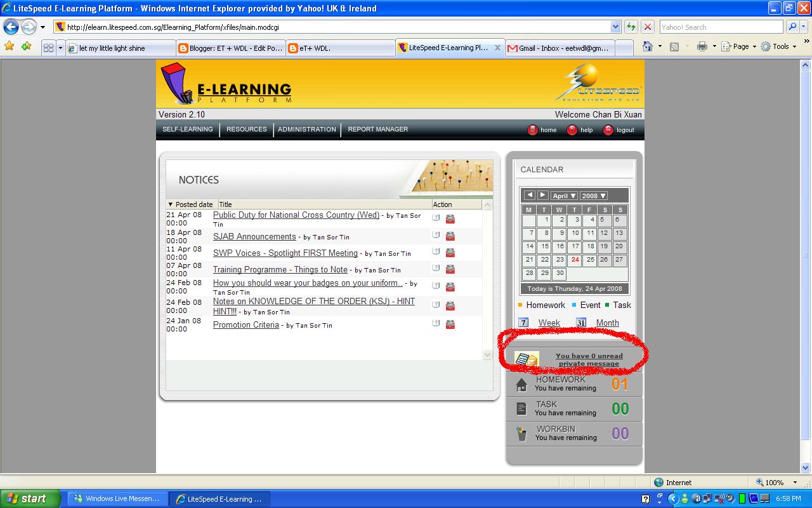Click the logout icon in E-Learning bar

click(x=608, y=130)
